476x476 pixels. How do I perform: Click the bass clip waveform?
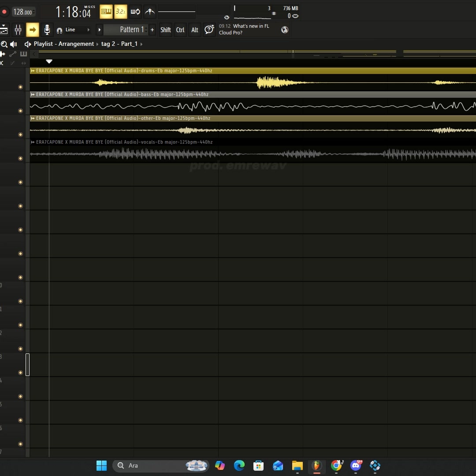[x=253, y=106]
